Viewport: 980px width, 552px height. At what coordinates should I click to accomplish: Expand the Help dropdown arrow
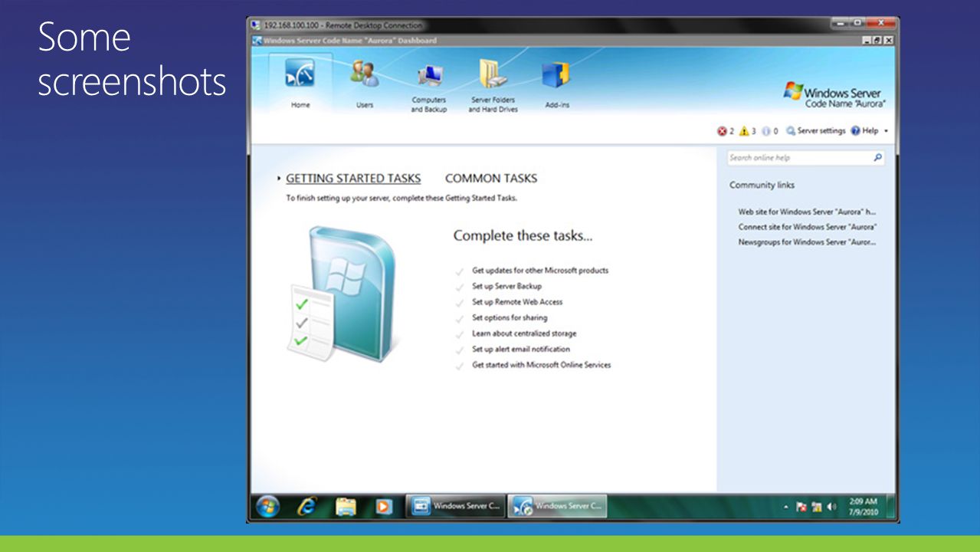coord(887,131)
